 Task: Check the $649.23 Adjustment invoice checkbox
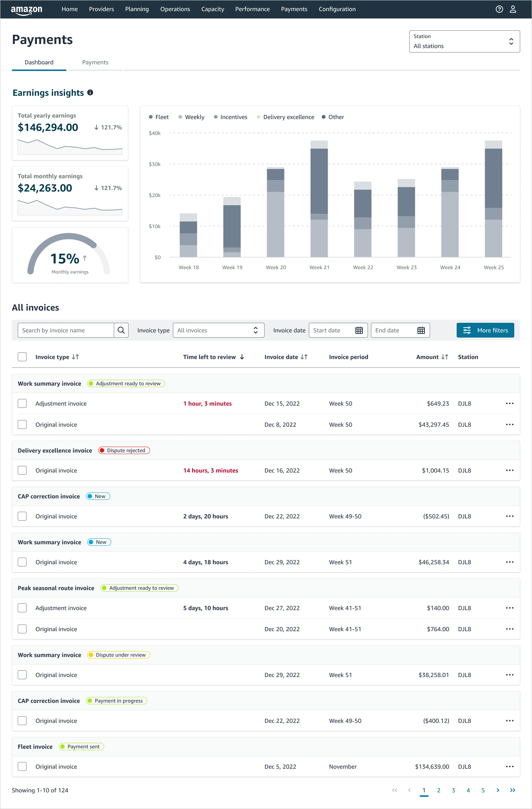pos(22,403)
